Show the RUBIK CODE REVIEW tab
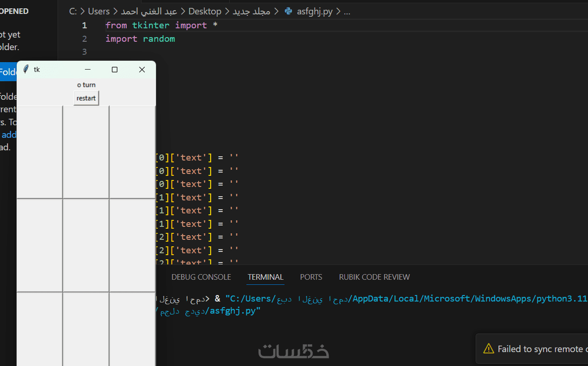The width and height of the screenshot is (588, 366). click(374, 277)
